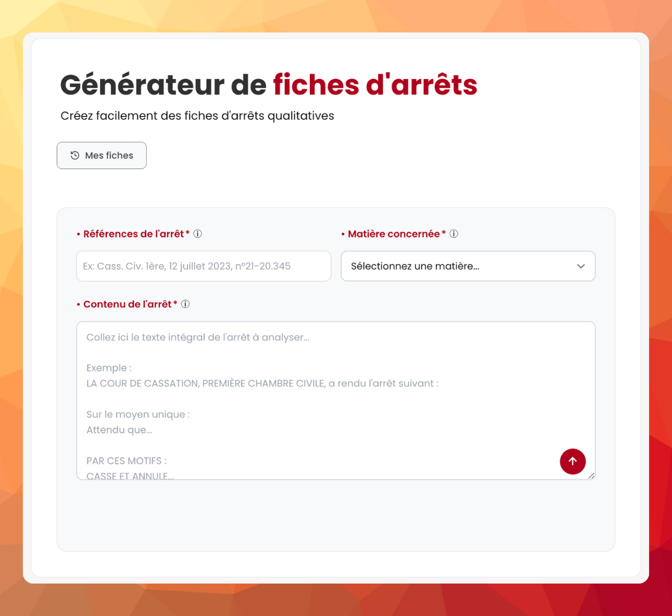Click the textarea resize grip
Screen dimensions: 672x616
pyautogui.click(x=592, y=476)
